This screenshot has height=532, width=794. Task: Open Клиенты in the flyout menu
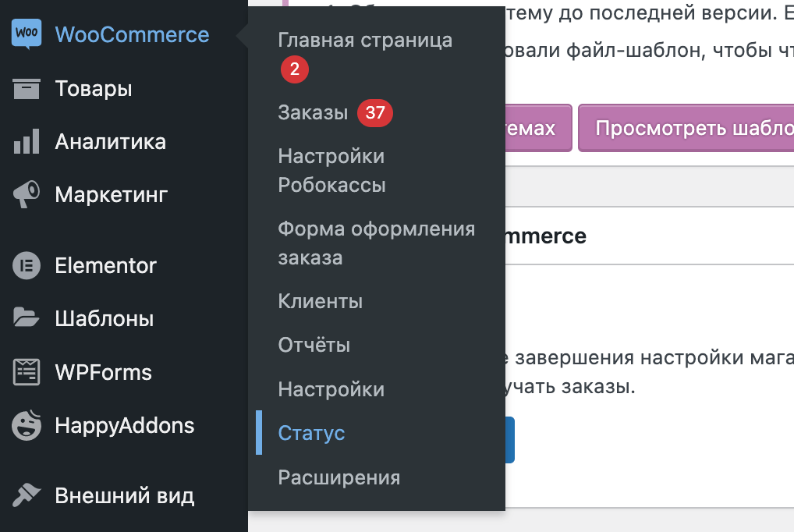point(321,301)
